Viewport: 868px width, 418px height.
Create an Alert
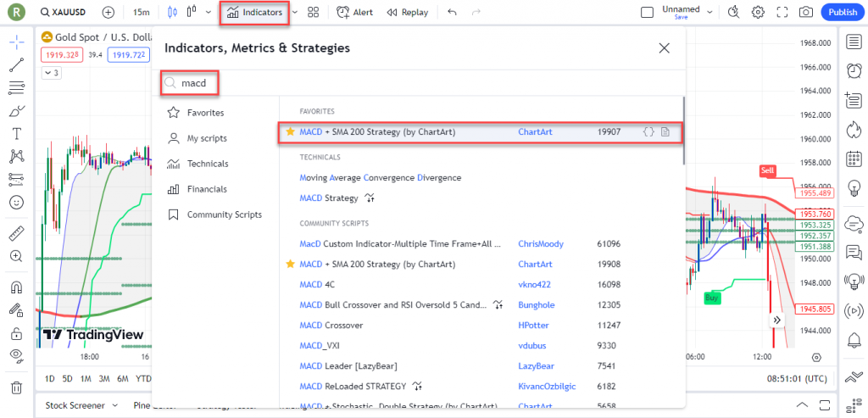[x=355, y=12]
